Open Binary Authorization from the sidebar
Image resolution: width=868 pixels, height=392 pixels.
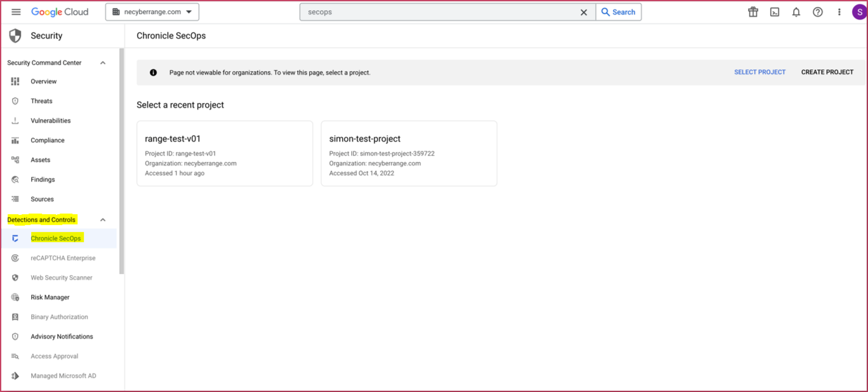point(58,317)
